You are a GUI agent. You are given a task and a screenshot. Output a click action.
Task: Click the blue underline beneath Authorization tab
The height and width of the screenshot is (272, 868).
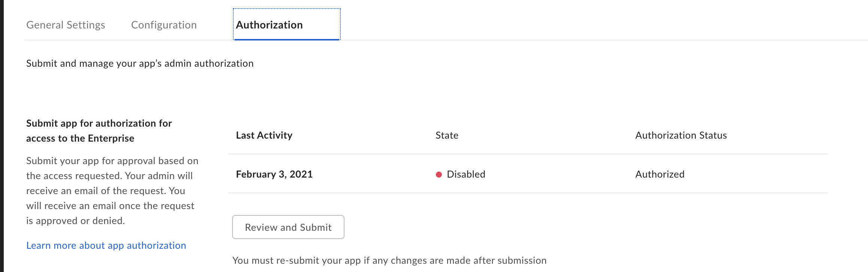coord(286,39)
